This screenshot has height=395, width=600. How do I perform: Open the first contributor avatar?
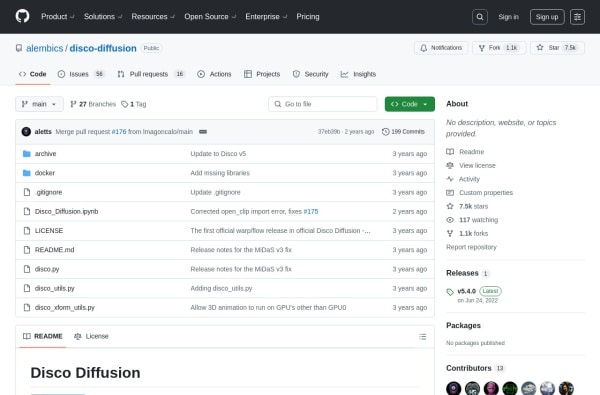(453, 388)
